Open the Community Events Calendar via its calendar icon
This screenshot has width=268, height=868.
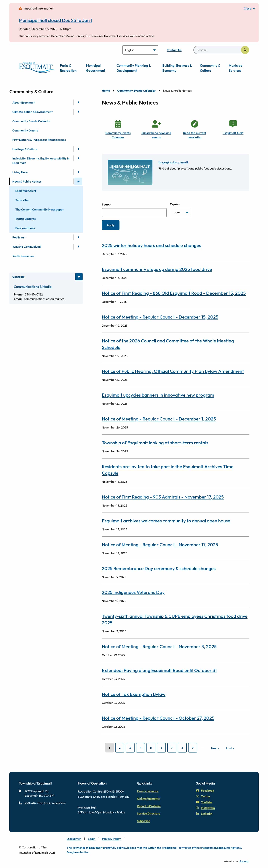click(118, 124)
